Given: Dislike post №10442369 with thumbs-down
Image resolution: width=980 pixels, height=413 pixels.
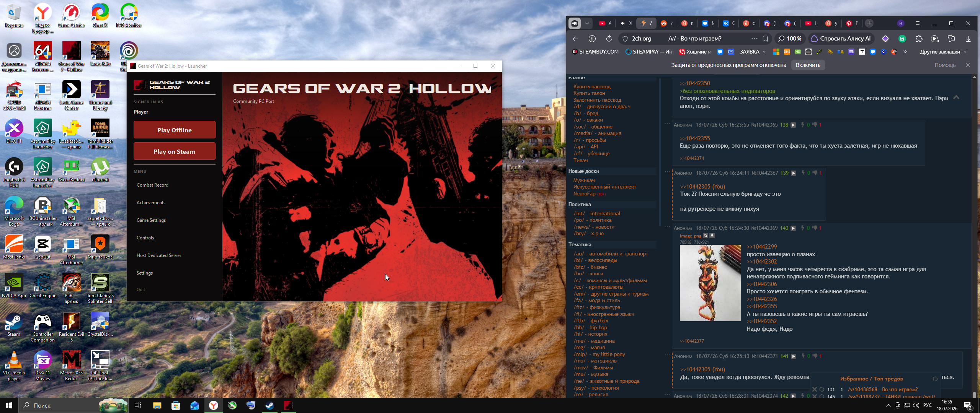Looking at the screenshot, I should point(815,228).
